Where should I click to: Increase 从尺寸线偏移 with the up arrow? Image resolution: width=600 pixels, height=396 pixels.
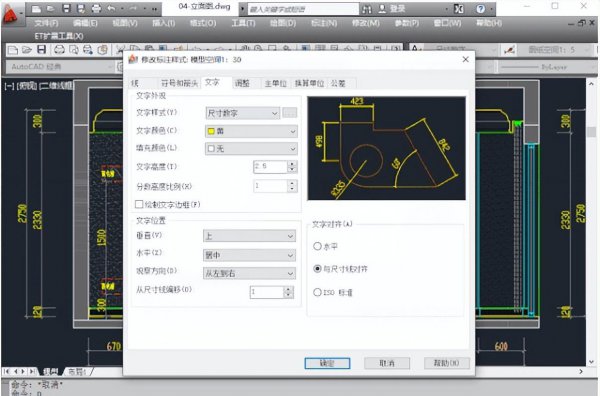tap(289, 289)
